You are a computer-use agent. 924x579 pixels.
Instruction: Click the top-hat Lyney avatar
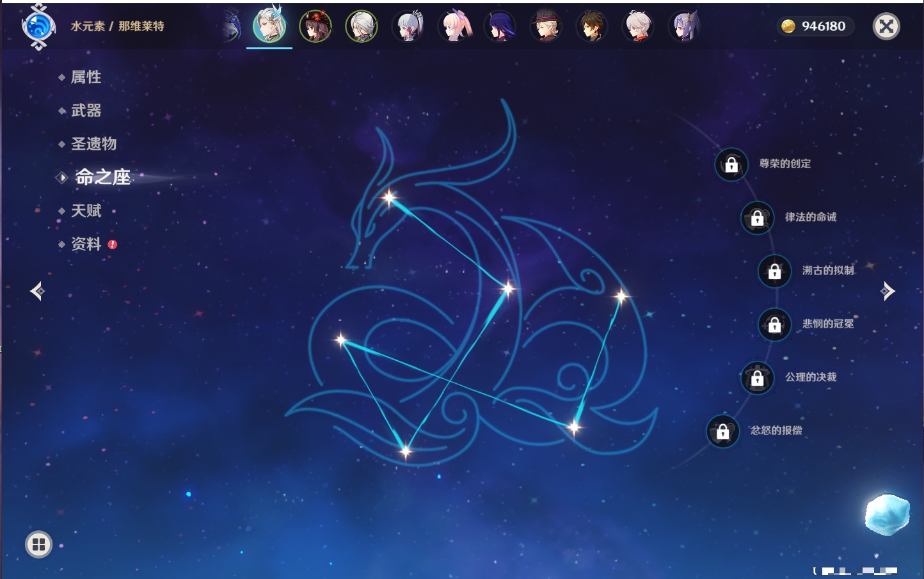click(x=546, y=27)
